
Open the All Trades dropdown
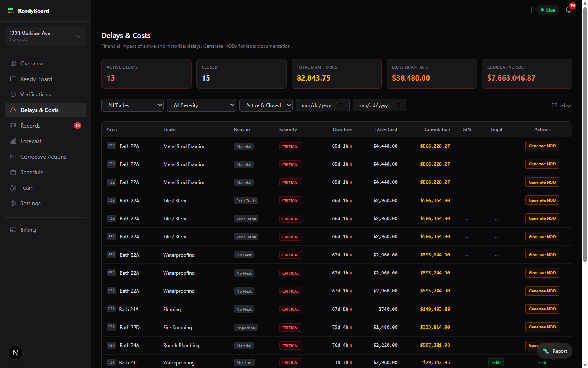coord(132,105)
